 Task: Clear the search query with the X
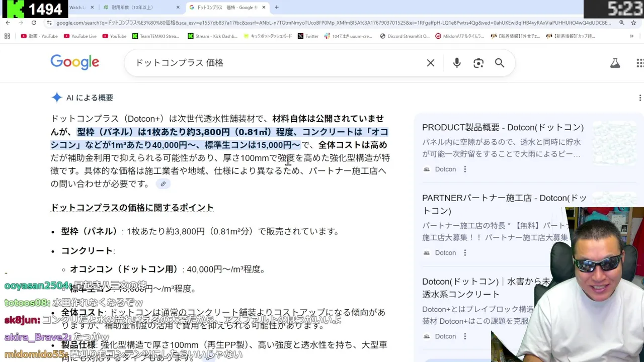pos(431,63)
